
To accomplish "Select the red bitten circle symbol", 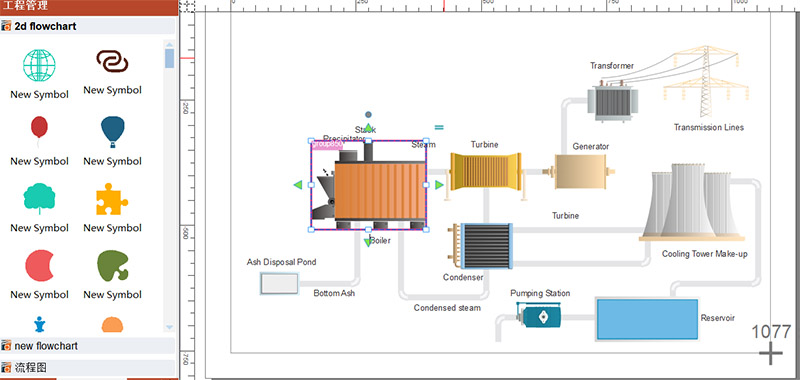I will pyautogui.click(x=39, y=265).
